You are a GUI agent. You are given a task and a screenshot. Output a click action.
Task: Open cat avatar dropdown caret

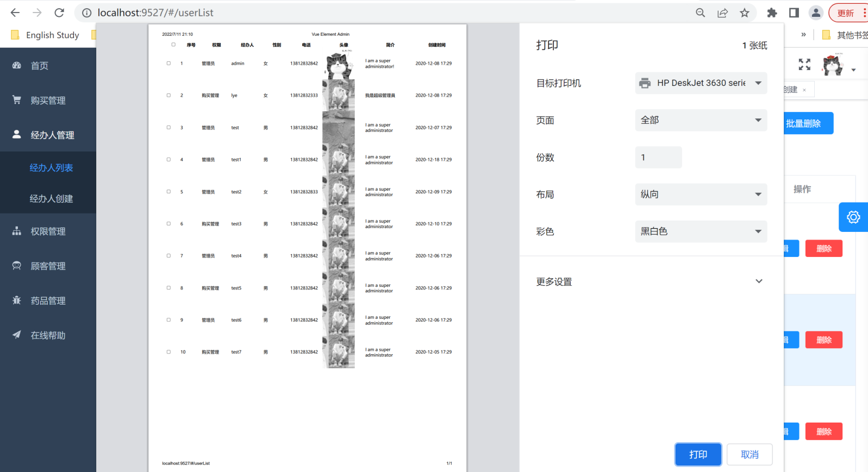click(x=853, y=70)
